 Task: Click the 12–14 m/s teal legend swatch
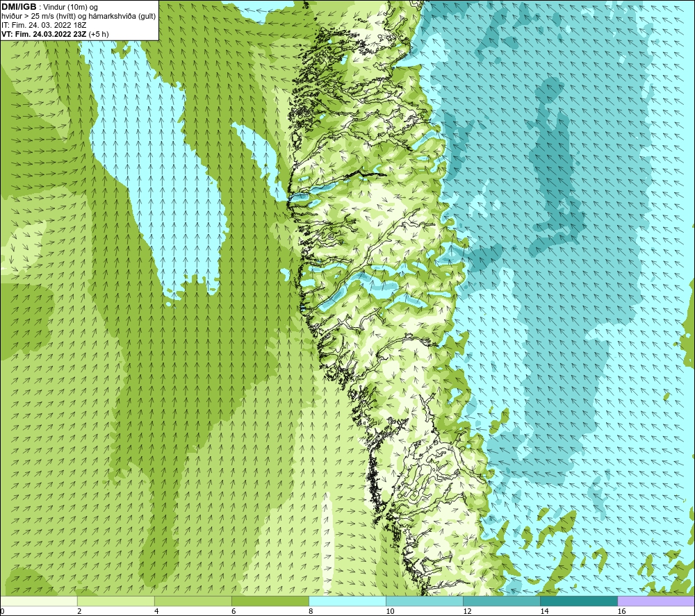click(x=501, y=601)
